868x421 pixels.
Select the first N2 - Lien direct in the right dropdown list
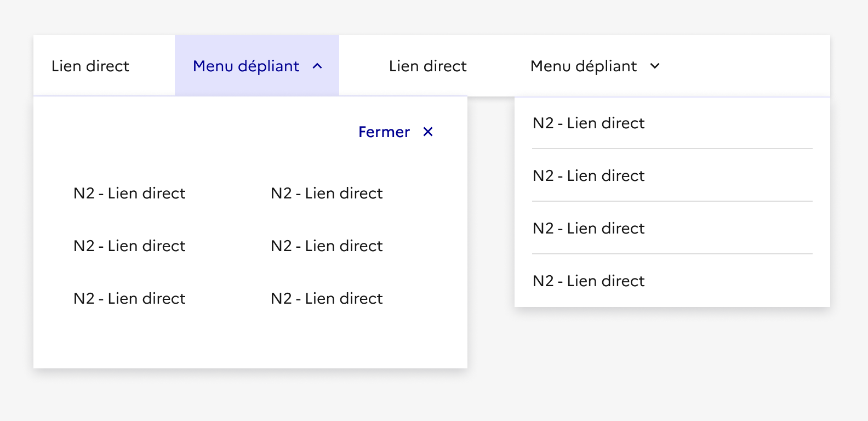pos(589,123)
